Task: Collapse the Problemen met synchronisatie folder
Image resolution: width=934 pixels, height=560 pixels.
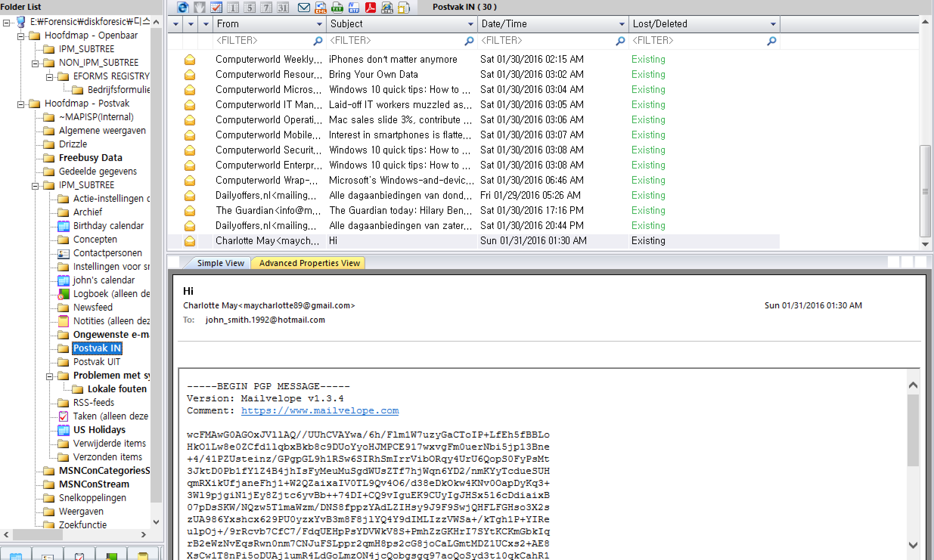Action: [50, 376]
